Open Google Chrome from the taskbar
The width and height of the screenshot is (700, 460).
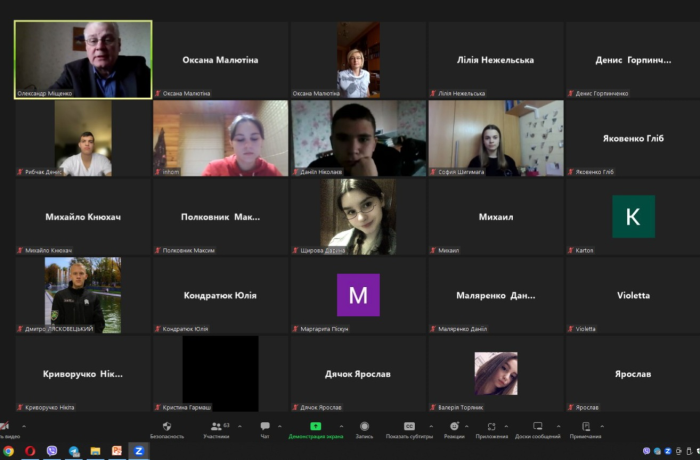(x=9, y=452)
